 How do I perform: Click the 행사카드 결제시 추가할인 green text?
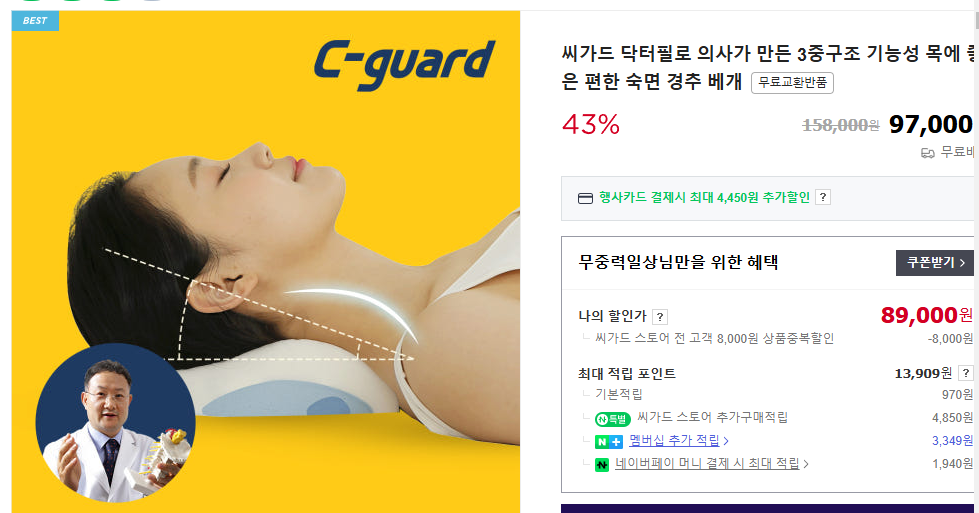(x=704, y=197)
